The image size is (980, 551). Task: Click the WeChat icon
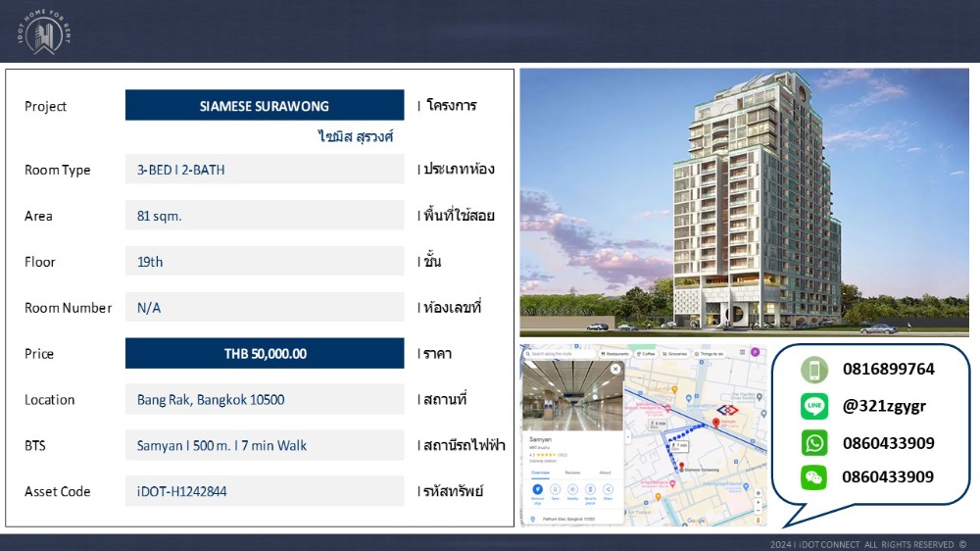(813, 477)
